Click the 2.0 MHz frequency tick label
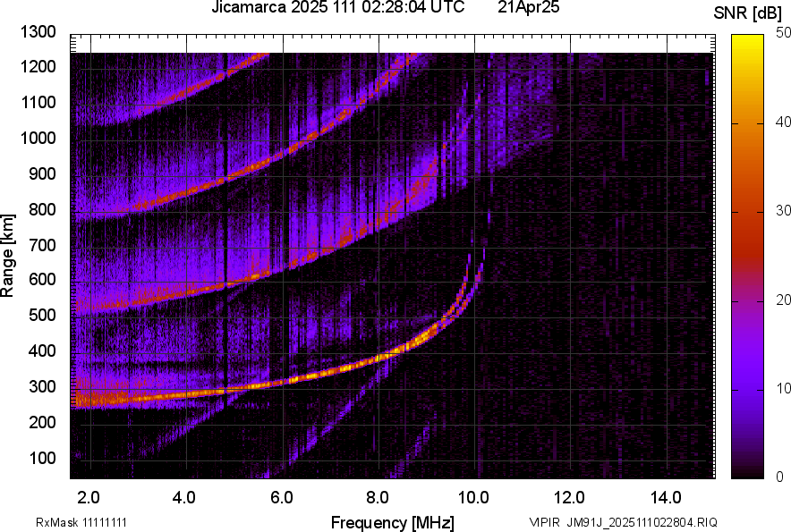The height and width of the screenshot is (532, 791). [89, 498]
